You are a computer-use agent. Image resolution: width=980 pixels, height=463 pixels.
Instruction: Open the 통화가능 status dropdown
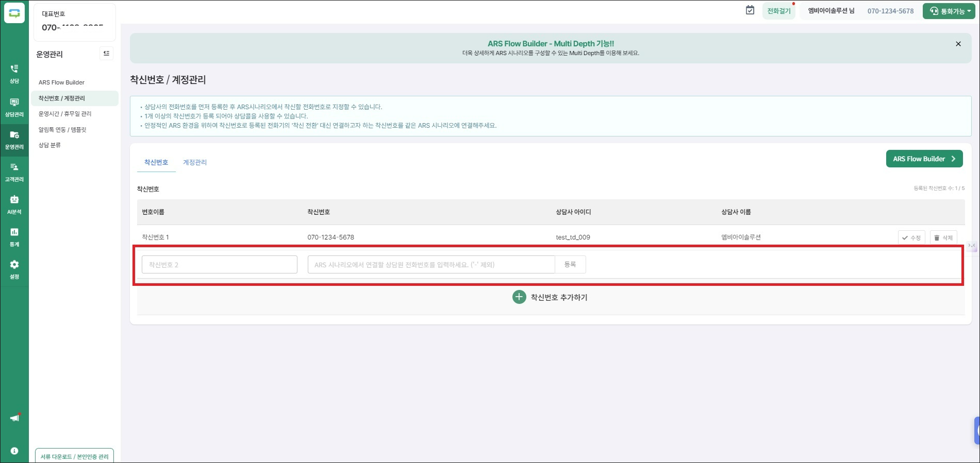pos(949,11)
